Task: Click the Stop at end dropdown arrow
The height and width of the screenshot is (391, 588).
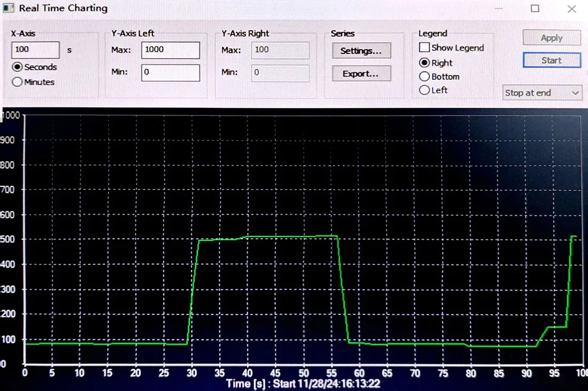Action: 575,93
